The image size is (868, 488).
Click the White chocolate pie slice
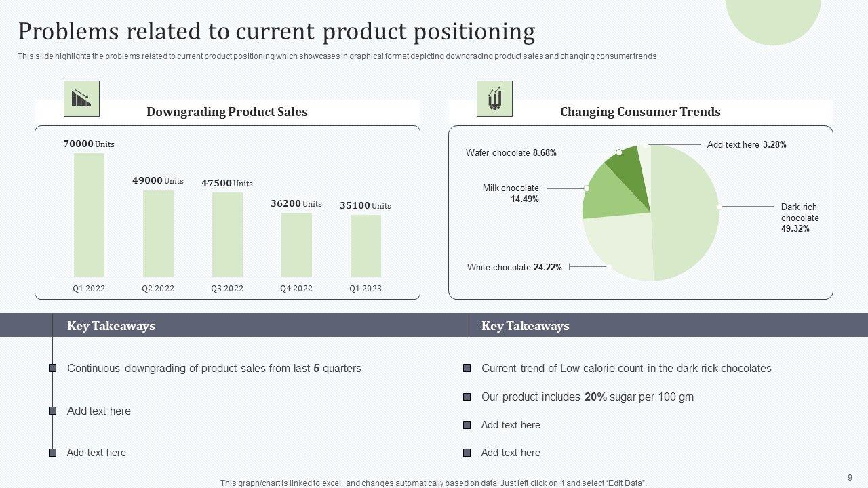coord(617,244)
